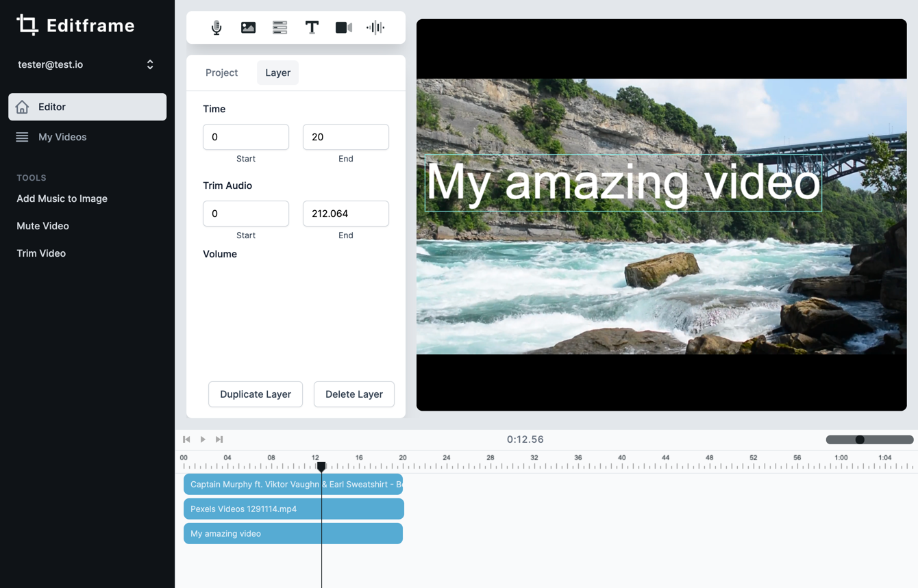
Task: Select the Captain Murphy audio track clip
Action: tap(293, 484)
